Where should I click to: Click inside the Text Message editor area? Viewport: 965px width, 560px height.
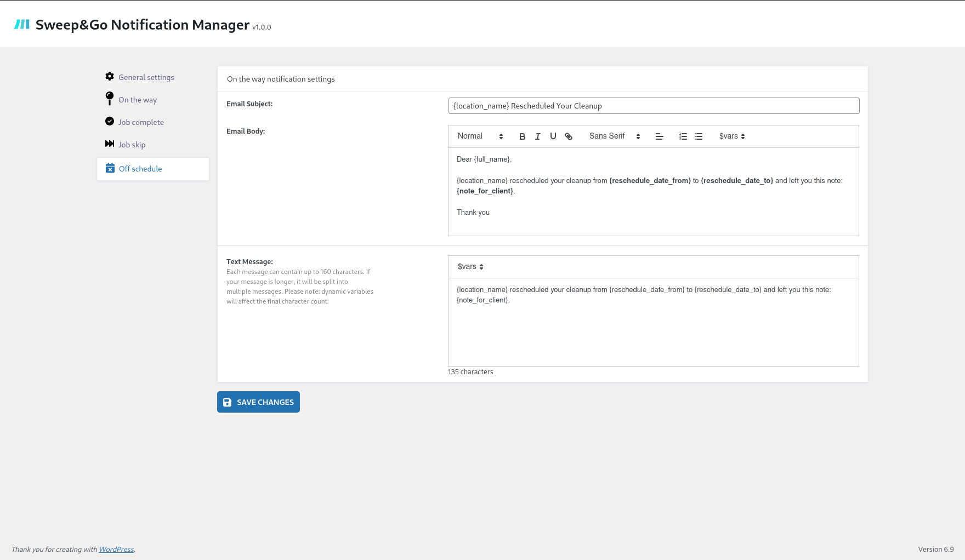(653, 329)
